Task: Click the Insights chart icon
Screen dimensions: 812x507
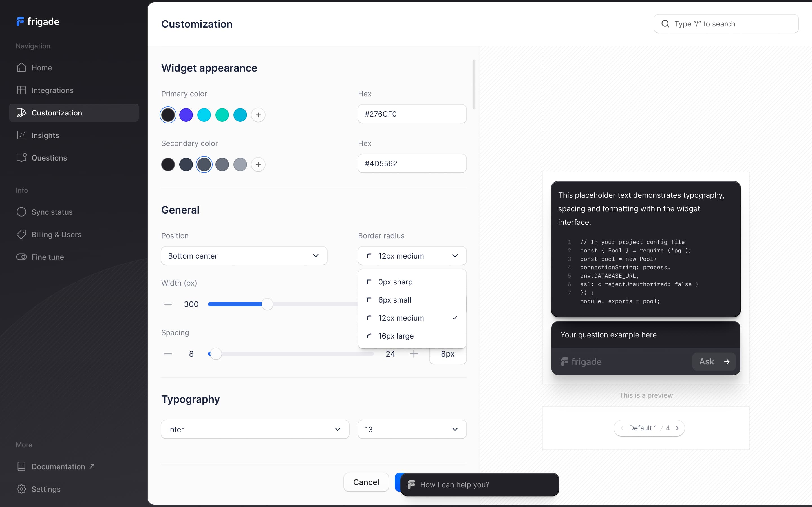Action: 21,135
